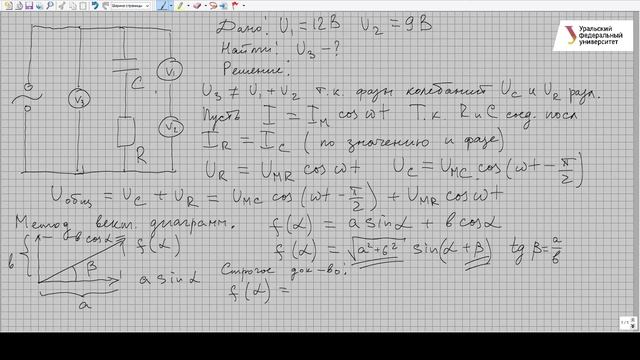Select the yellow Highlighter tool

180,6
